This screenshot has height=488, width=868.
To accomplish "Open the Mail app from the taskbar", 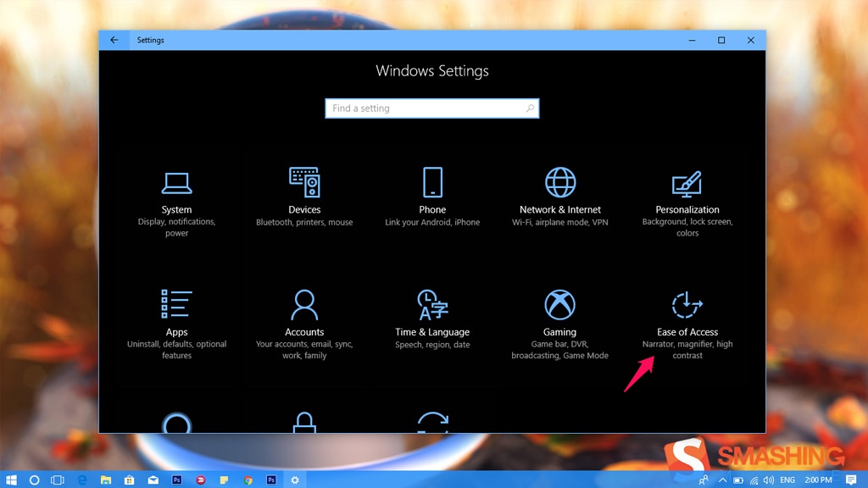I will point(153,480).
